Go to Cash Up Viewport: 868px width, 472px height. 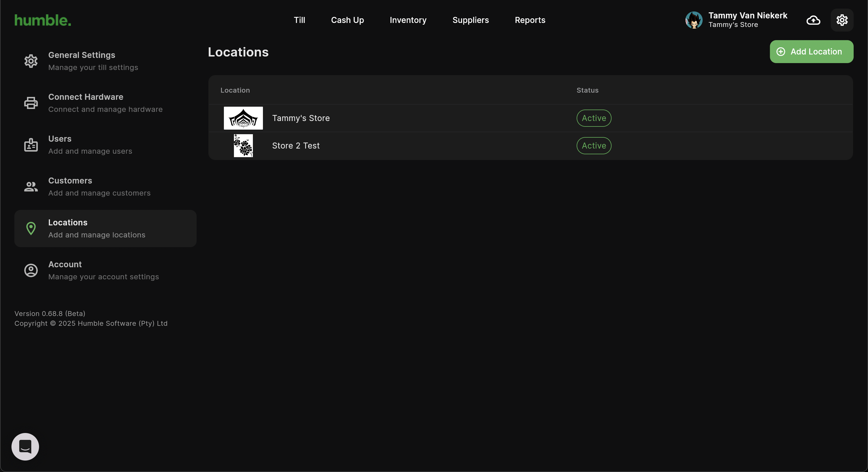pos(347,20)
